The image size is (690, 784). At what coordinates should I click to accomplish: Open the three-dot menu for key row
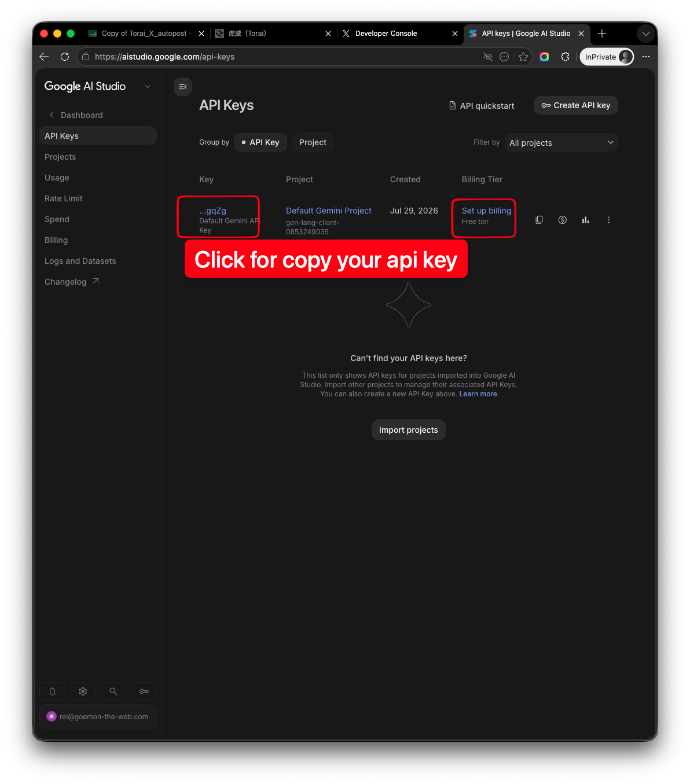[x=608, y=220]
